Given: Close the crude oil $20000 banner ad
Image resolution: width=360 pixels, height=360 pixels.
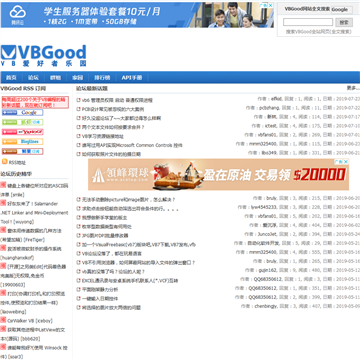Looking at the screenshot, I should 346,162.
